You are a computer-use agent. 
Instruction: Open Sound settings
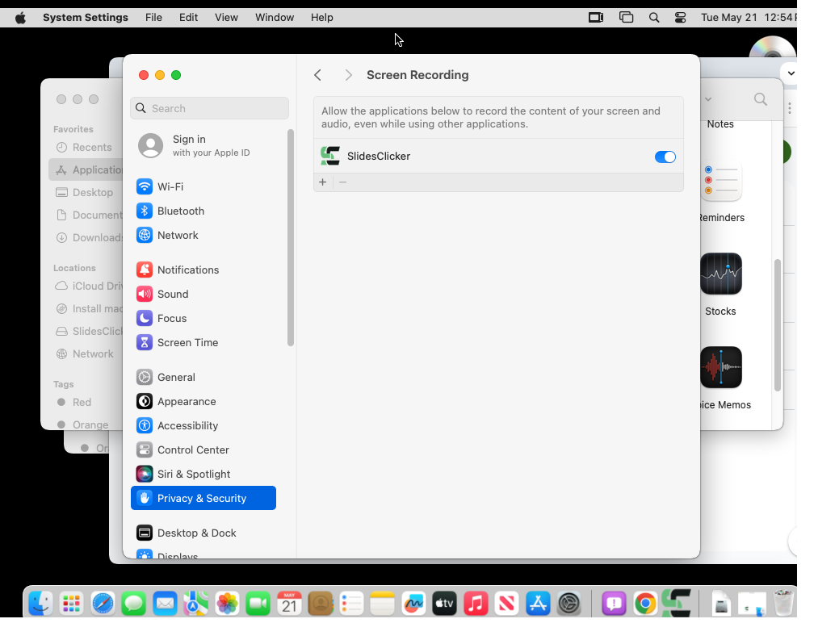tap(203, 295)
